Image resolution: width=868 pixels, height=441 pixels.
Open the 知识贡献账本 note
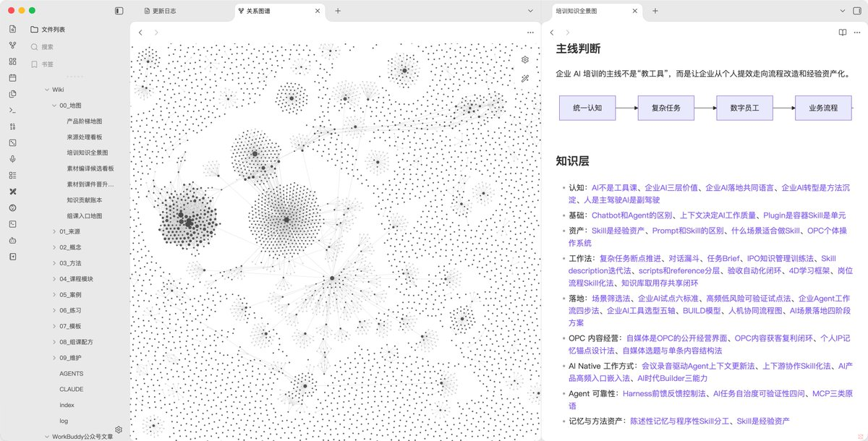click(84, 200)
